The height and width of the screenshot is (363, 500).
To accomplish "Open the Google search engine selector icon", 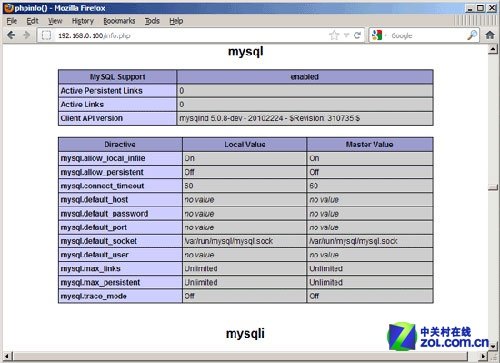I will click(x=377, y=35).
